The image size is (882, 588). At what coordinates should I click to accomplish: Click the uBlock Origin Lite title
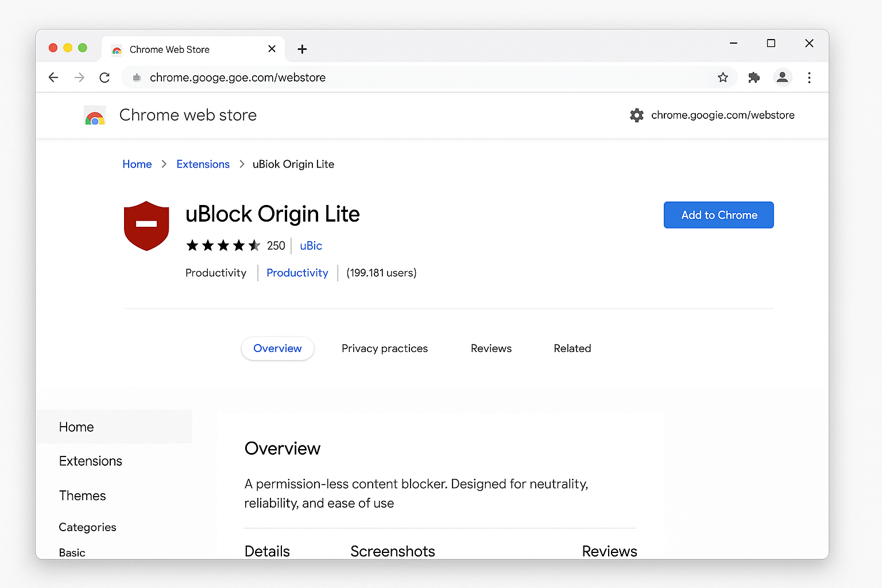(x=272, y=214)
